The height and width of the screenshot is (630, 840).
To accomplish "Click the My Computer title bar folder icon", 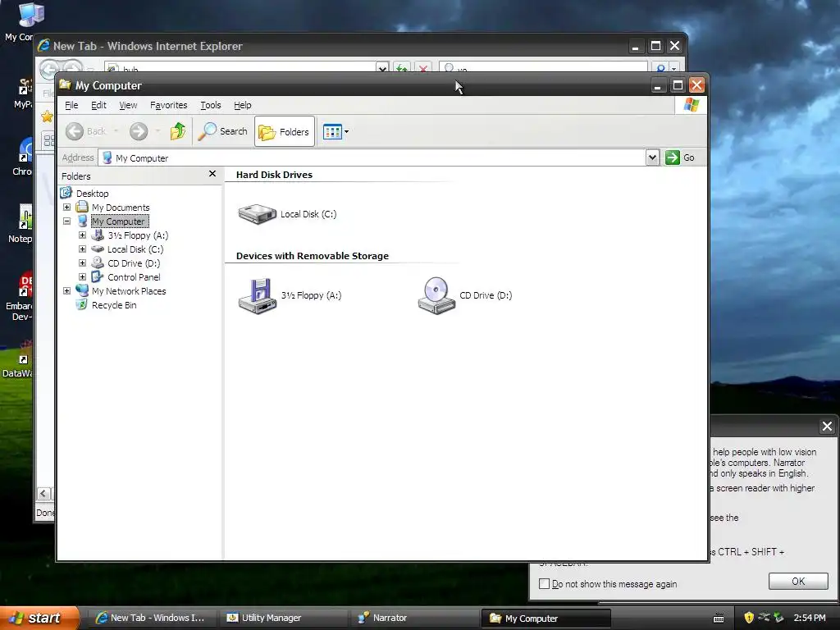I will (66, 85).
